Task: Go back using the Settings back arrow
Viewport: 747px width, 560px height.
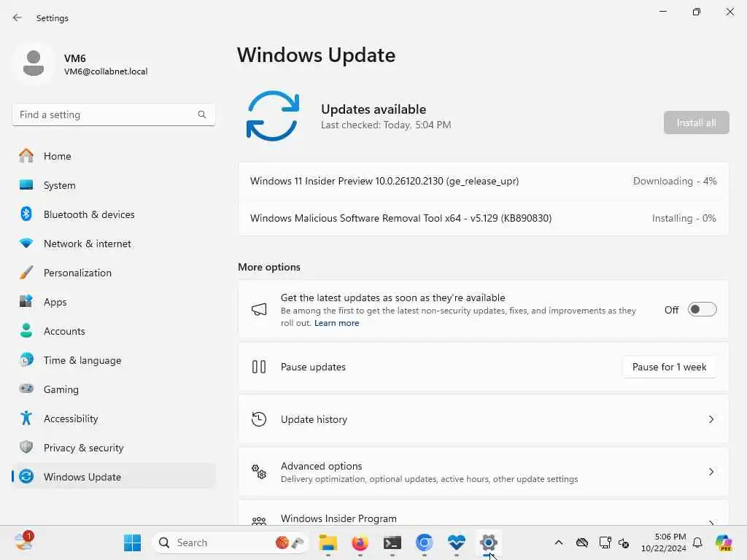Action: 18,17
